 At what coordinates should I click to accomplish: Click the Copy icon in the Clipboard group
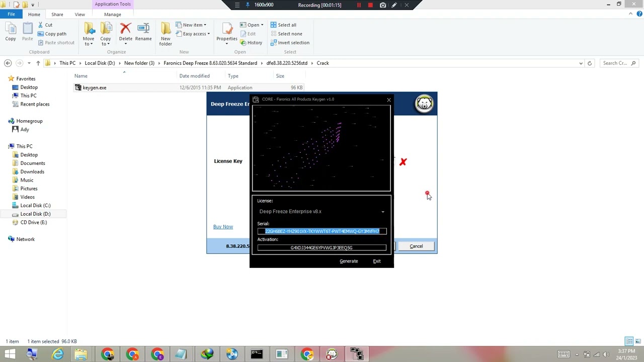pos(10,29)
